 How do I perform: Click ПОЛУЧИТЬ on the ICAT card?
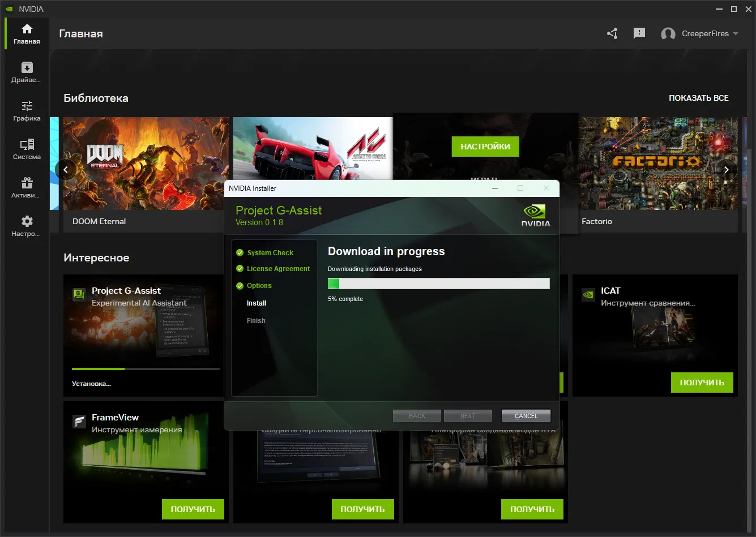[702, 383]
